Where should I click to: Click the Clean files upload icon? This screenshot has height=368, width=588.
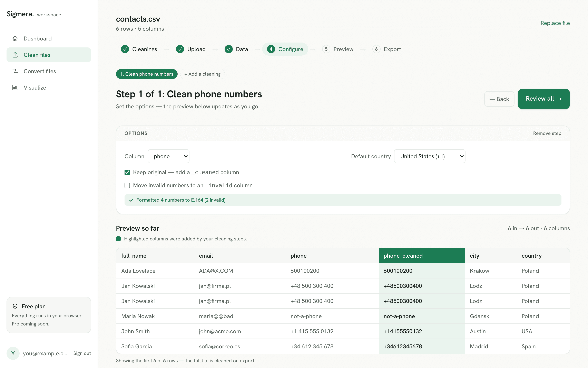coord(15,55)
